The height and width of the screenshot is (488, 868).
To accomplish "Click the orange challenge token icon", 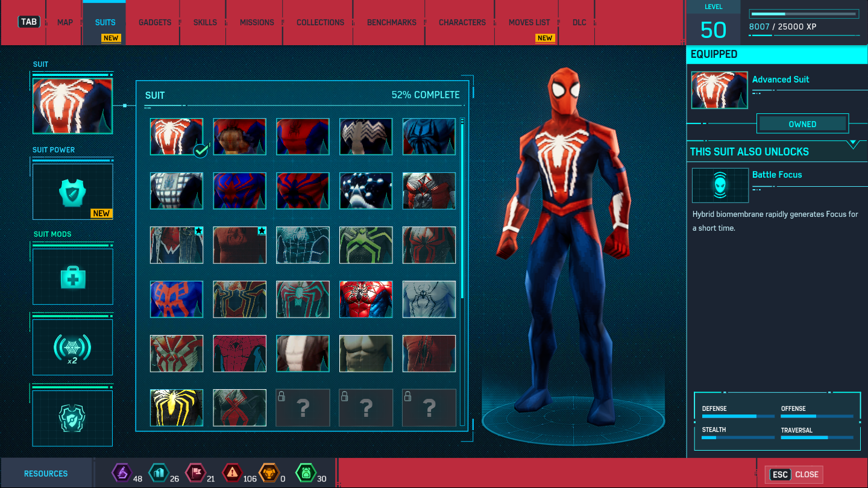I will (269, 473).
